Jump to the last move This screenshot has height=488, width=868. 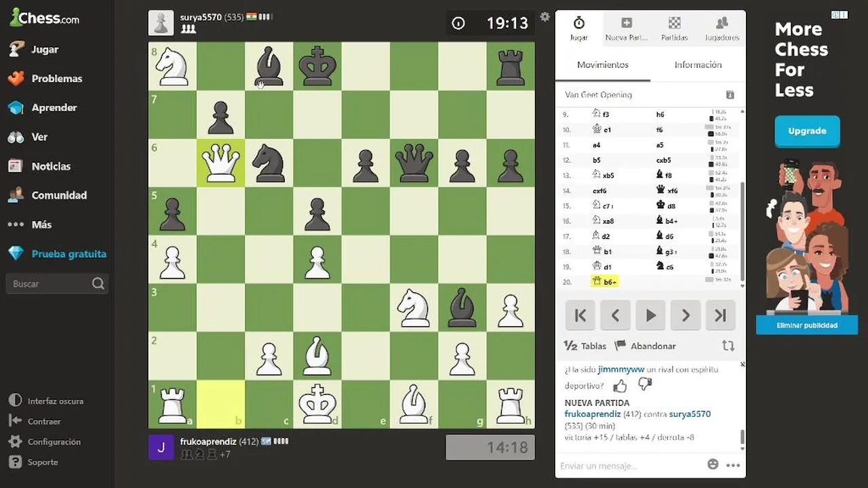pos(721,315)
